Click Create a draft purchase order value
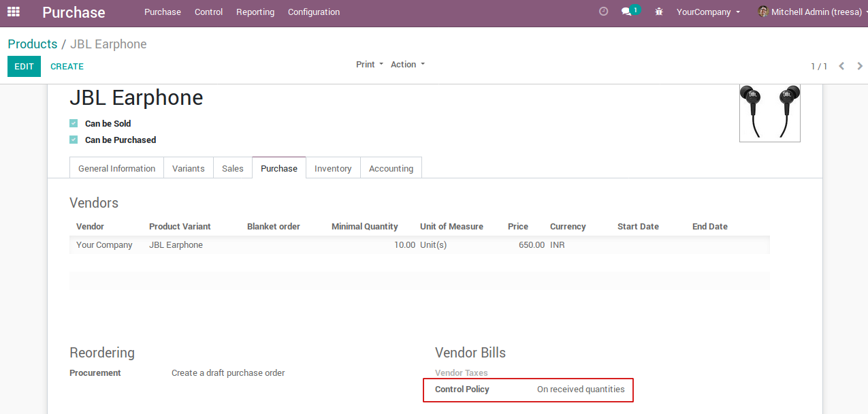This screenshot has width=868, height=414. [228, 372]
